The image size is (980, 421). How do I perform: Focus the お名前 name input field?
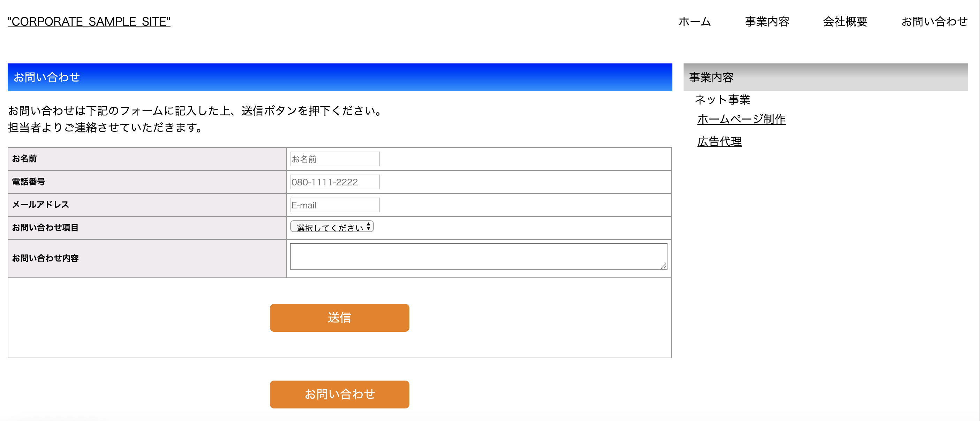pos(334,159)
